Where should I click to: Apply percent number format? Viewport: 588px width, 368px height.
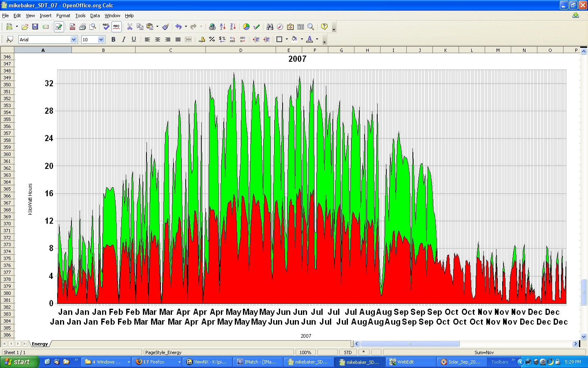coord(212,40)
